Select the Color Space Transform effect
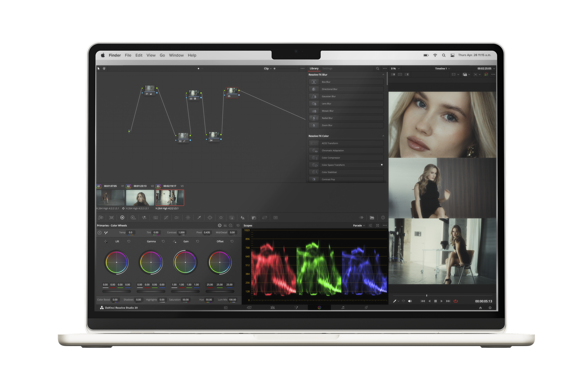The height and width of the screenshot is (392, 588). tap(346, 165)
